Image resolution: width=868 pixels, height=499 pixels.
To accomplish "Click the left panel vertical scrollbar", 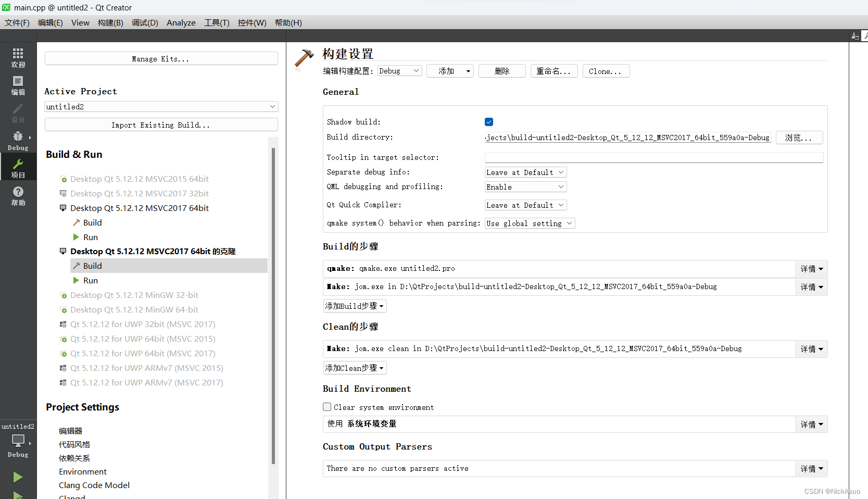I will [x=273, y=306].
